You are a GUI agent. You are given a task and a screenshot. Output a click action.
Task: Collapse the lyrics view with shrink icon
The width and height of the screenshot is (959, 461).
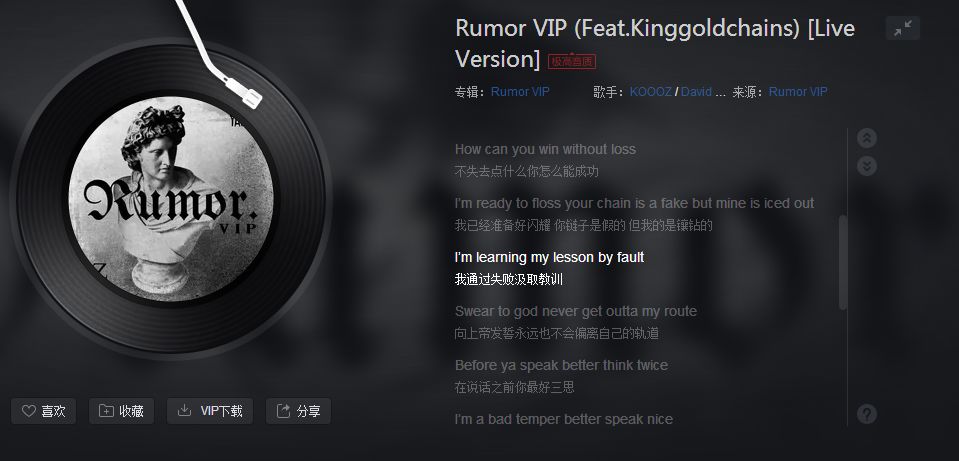tap(903, 28)
